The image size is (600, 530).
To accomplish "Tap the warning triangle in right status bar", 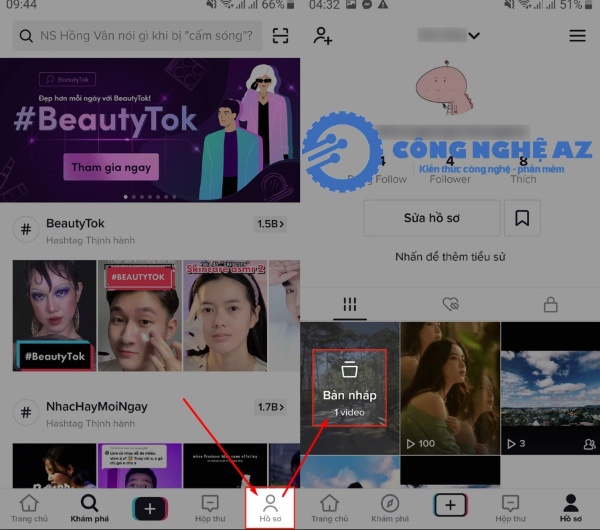I will (x=383, y=4).
